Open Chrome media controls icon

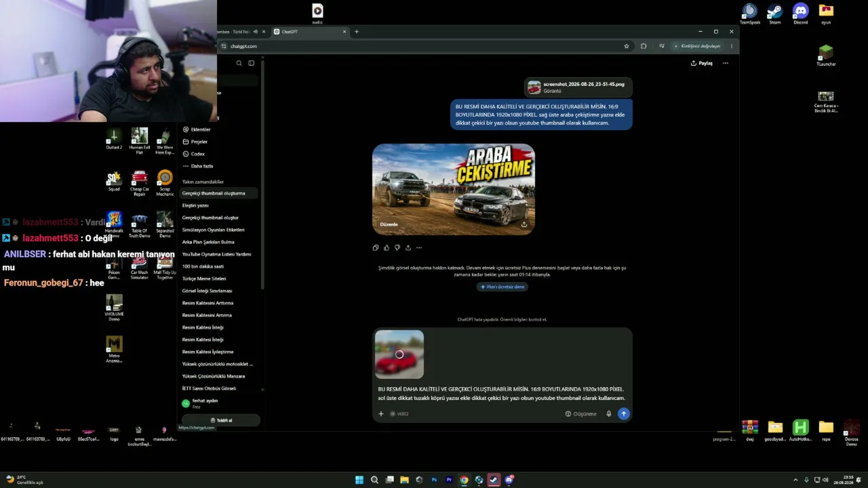pos(660,46)
